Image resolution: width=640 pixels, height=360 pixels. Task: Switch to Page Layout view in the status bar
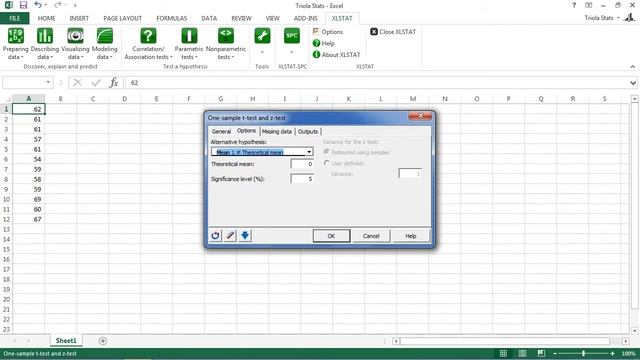click(x=522, y=353)
